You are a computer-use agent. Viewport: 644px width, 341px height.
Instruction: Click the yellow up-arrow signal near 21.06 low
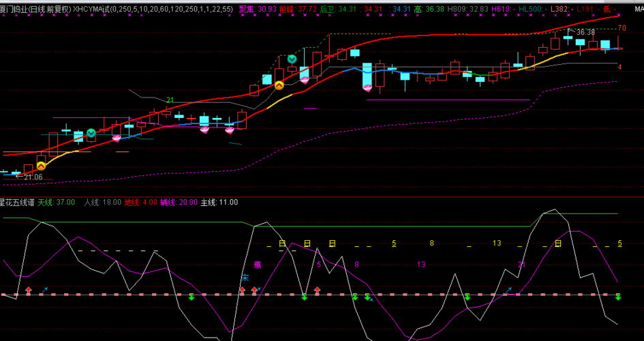click(x=41, y=165)
